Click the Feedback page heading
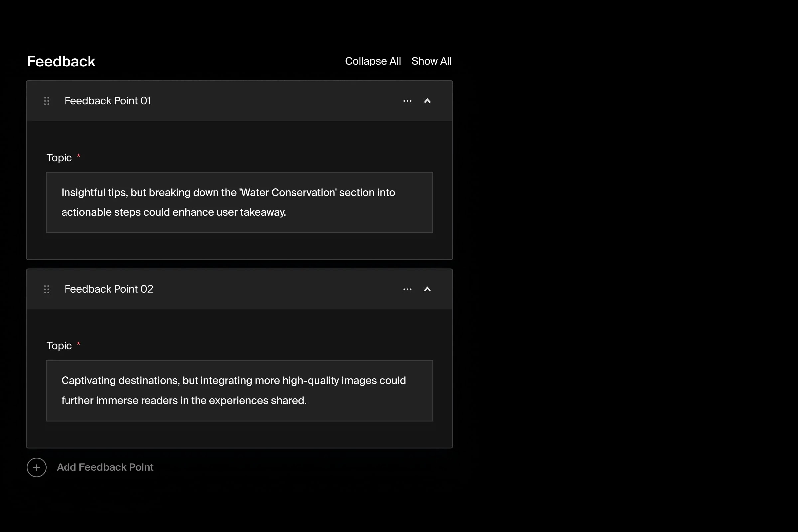The width and height of the screenshot is (798, 532). [x=61, y=62]
